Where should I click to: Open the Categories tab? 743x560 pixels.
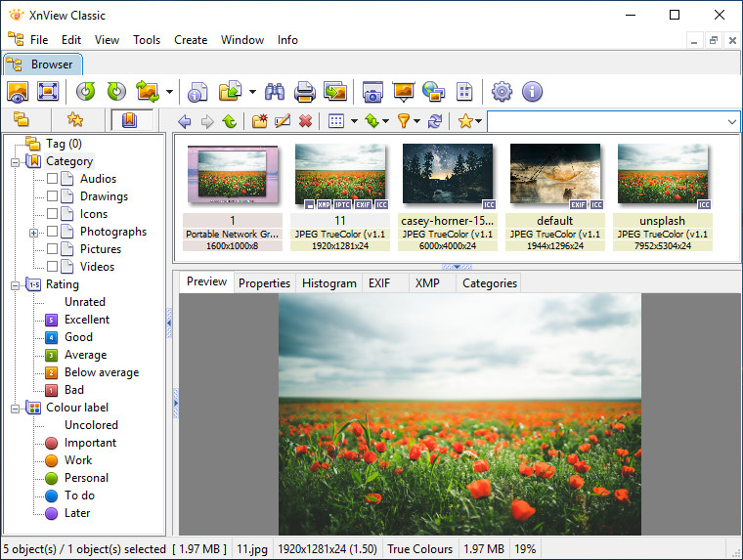490,283
